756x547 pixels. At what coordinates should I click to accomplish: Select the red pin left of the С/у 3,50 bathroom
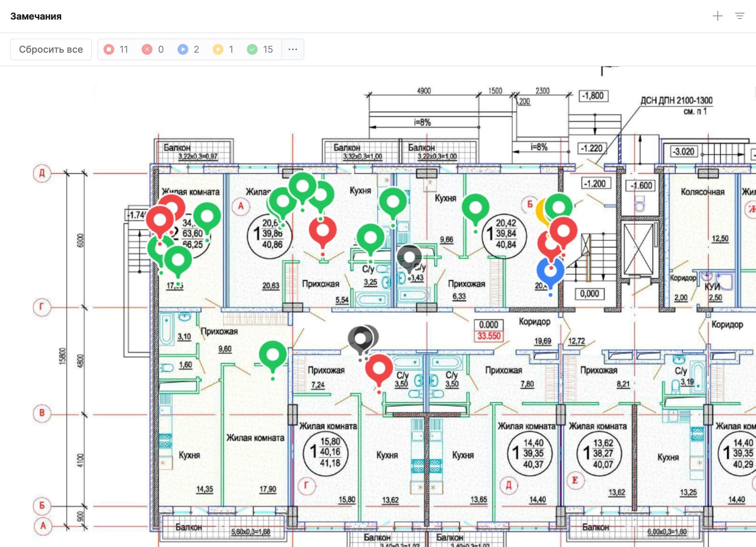tap(379, 368)
